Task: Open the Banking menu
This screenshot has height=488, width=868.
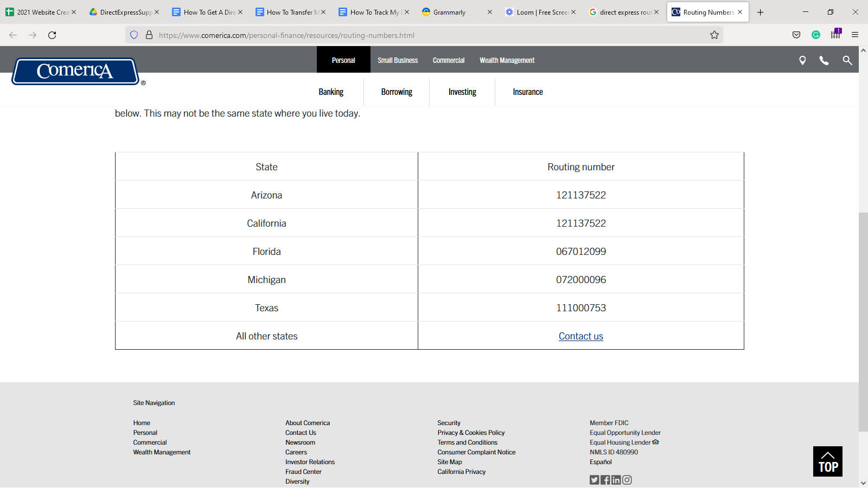Action: coord(331,92)
